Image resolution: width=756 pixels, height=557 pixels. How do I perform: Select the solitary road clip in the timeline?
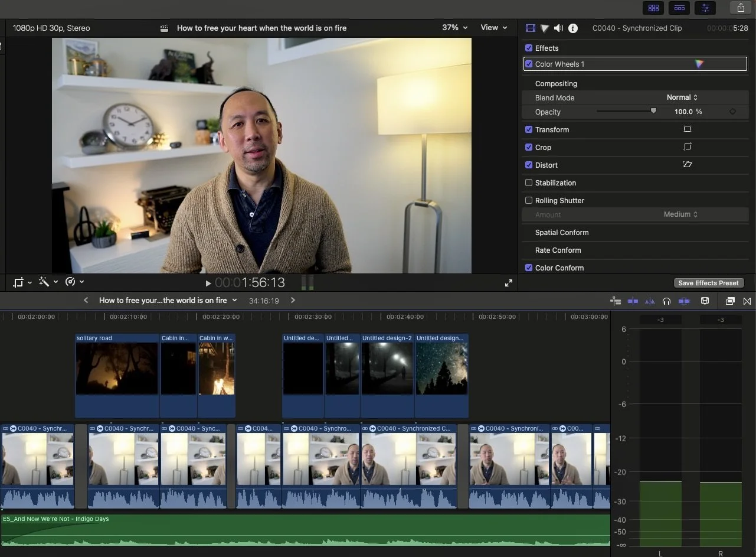116,376
